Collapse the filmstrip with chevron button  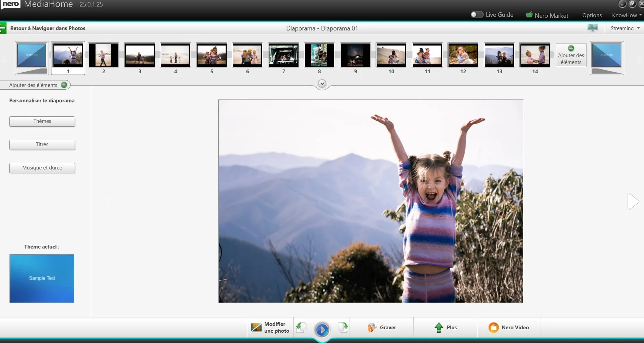(x=322, y=84)
